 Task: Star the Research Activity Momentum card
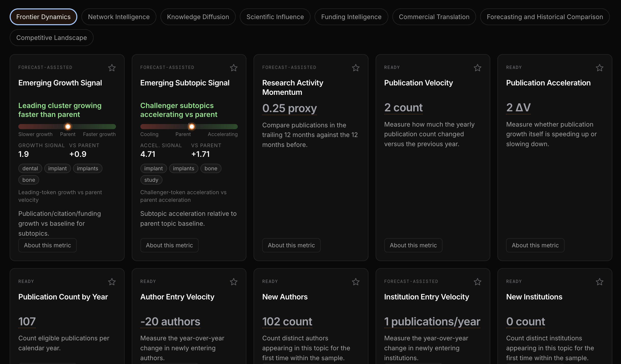(356, 68)
